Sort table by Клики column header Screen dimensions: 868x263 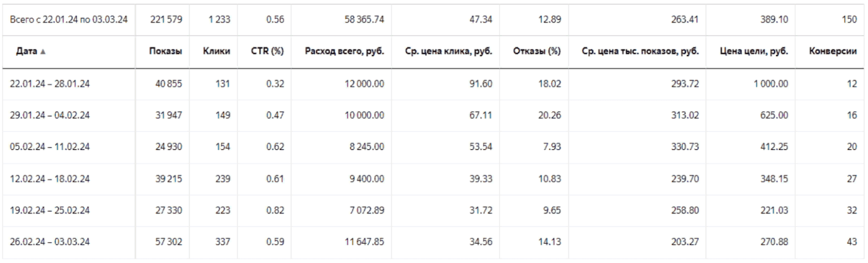point(218,52)
